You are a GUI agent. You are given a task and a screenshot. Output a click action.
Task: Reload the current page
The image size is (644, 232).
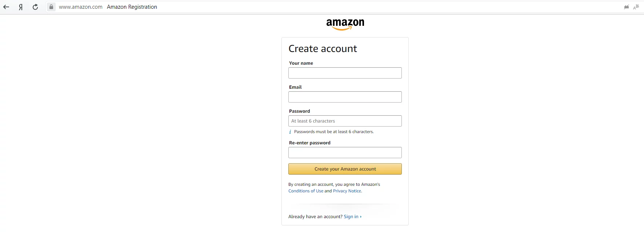[x=35, y=7]
